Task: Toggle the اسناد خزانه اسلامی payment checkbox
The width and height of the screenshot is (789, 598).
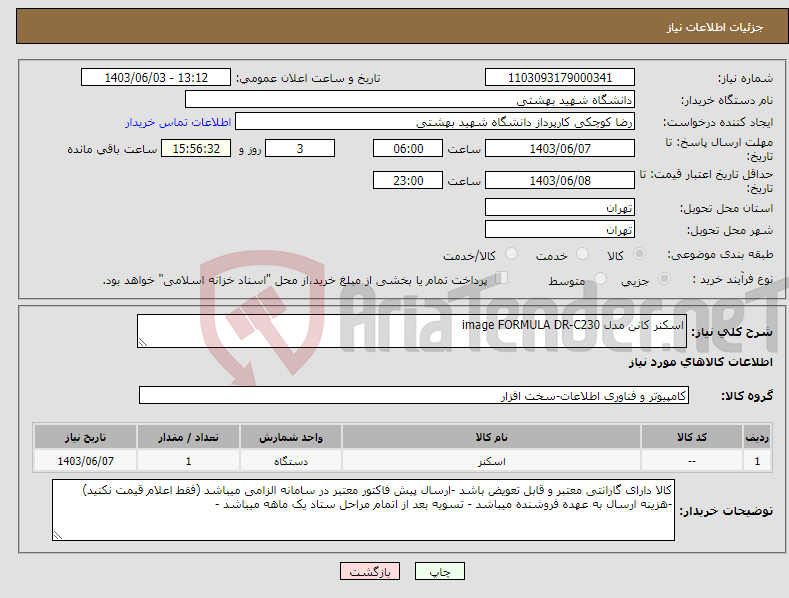Action: (502, 278)
